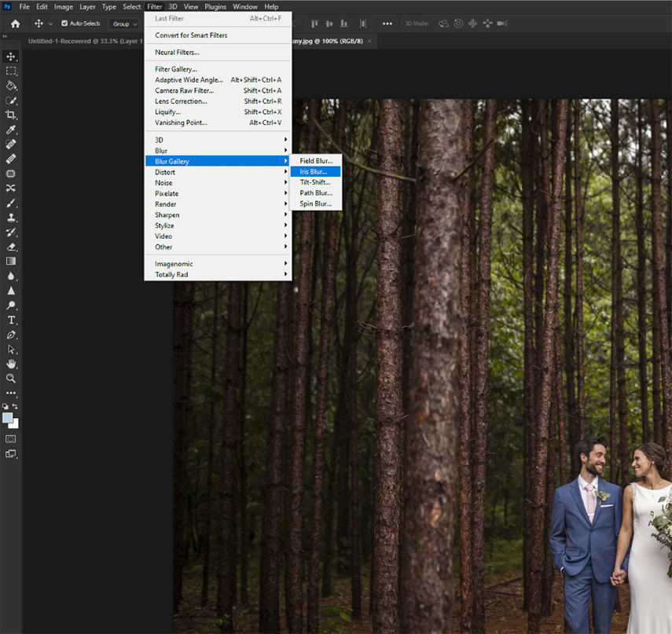Pick the Eraser tool

11,247
